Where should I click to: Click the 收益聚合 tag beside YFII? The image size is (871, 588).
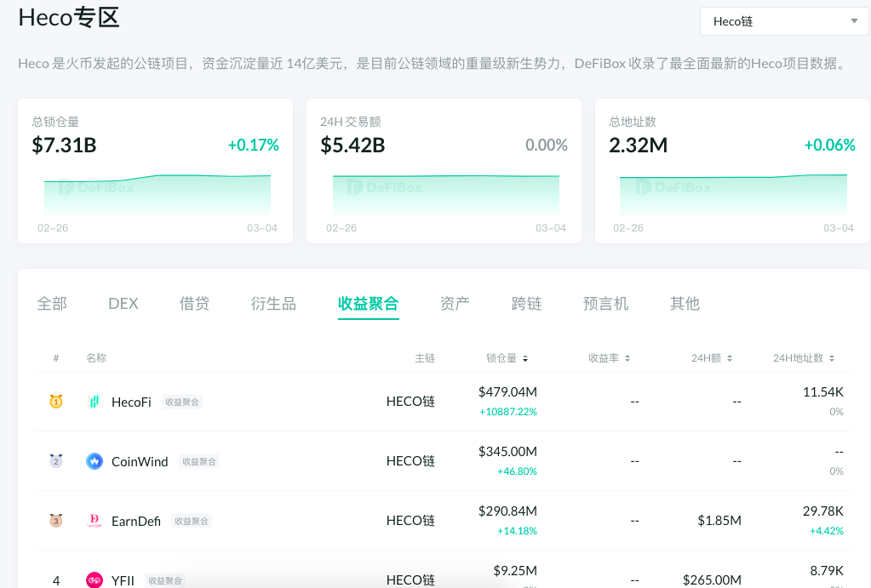(x=165, y=580)
